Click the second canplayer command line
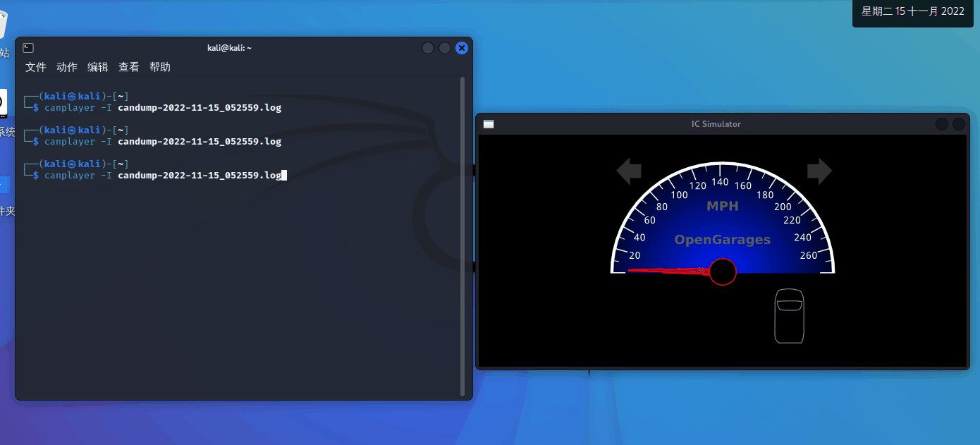The image size is (980, 445). point(163,142)
